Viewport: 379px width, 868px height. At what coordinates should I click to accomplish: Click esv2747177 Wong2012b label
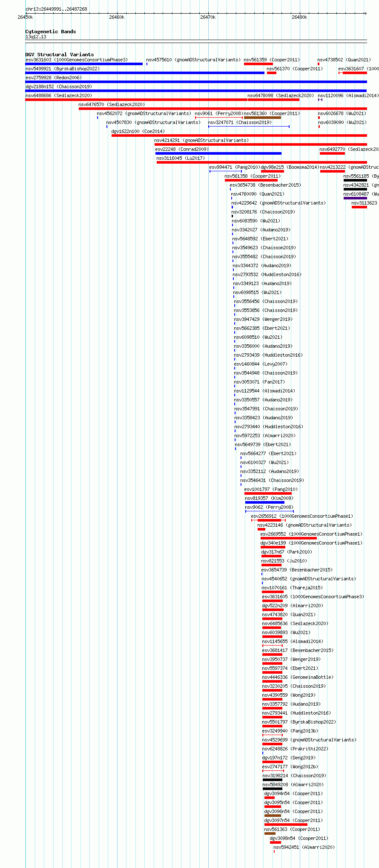point(290,767)
